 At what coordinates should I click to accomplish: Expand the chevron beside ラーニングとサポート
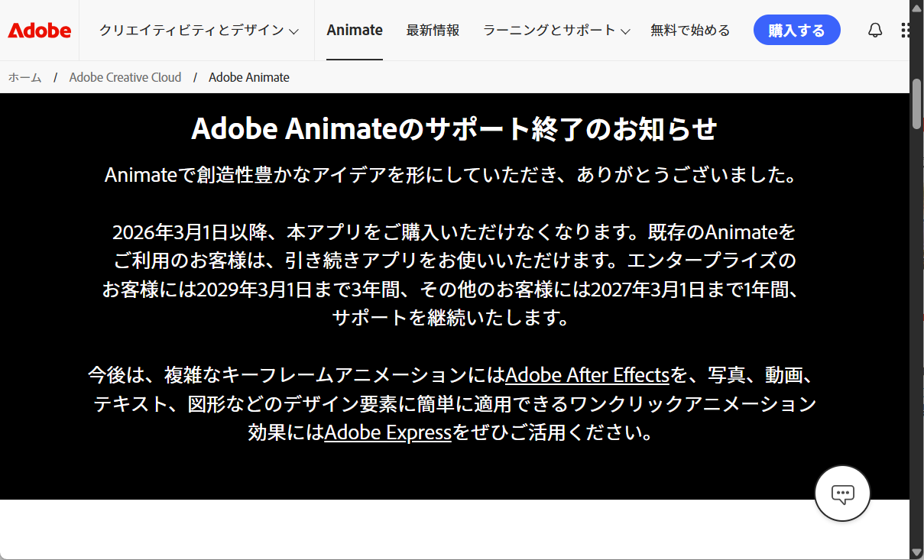pos(624,31)
